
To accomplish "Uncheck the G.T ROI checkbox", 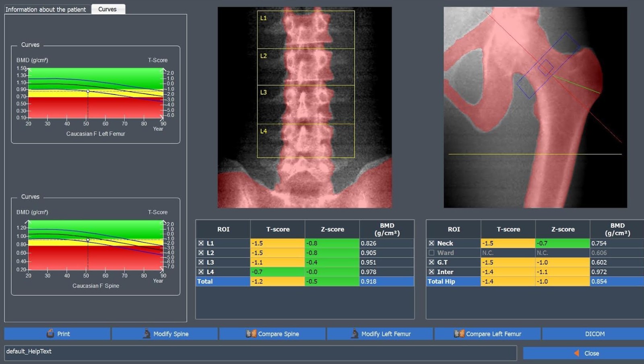I will click(431, 262).
